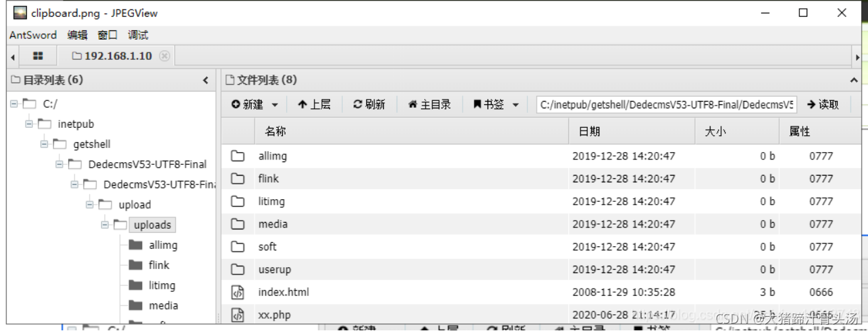Click the path input field
868x331 pixels.
667,104
